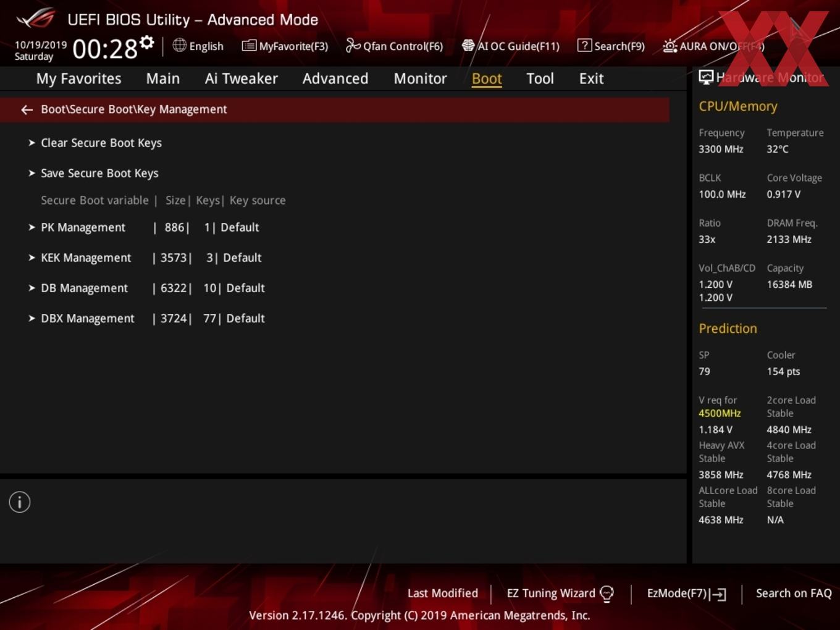The height and width of the screenshot is (630, 840).
Task: Expand Clear Secure Boot Keys arrow
Action: [x=31, y=143]
